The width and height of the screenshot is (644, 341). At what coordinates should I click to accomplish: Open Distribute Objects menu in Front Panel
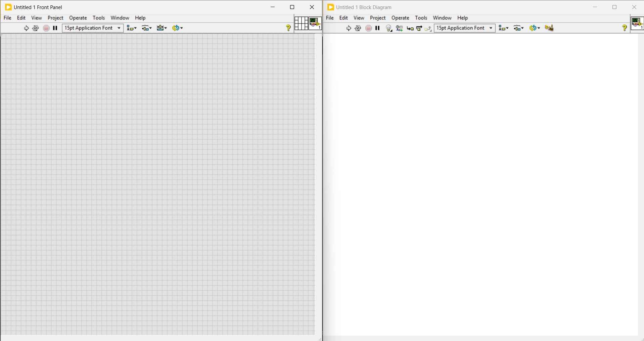coord(147,28)
